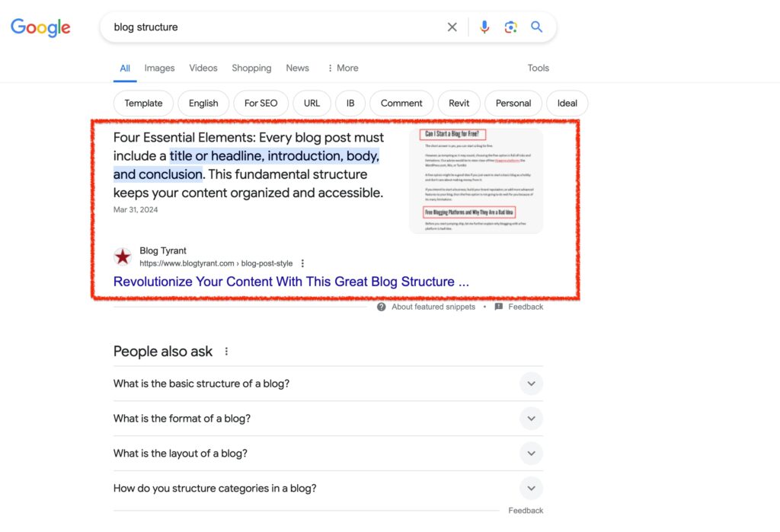Viewport: 780px width, 532px height.
Task: Select the Template filter chip
Action: [x=143, y=104]
